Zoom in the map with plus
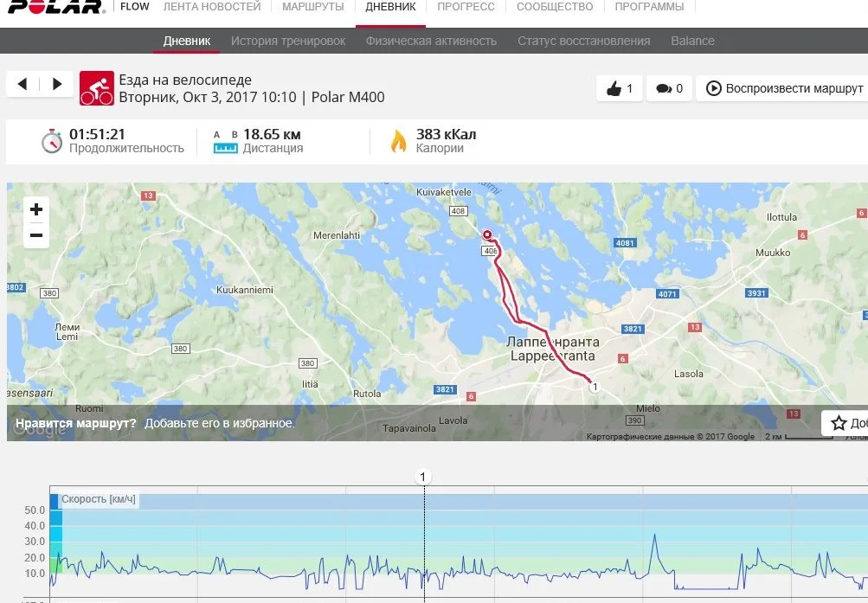 tap(36, 209)
